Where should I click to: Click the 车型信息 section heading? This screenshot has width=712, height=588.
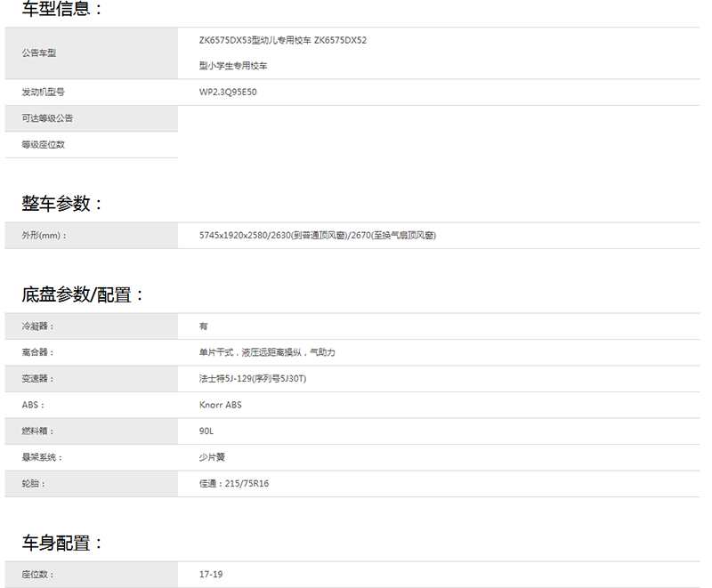click(x=62, y=10)
